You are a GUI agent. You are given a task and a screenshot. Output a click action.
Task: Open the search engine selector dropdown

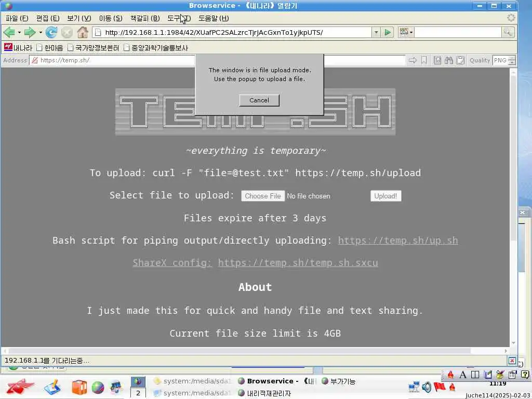click(x=406, y=32)
